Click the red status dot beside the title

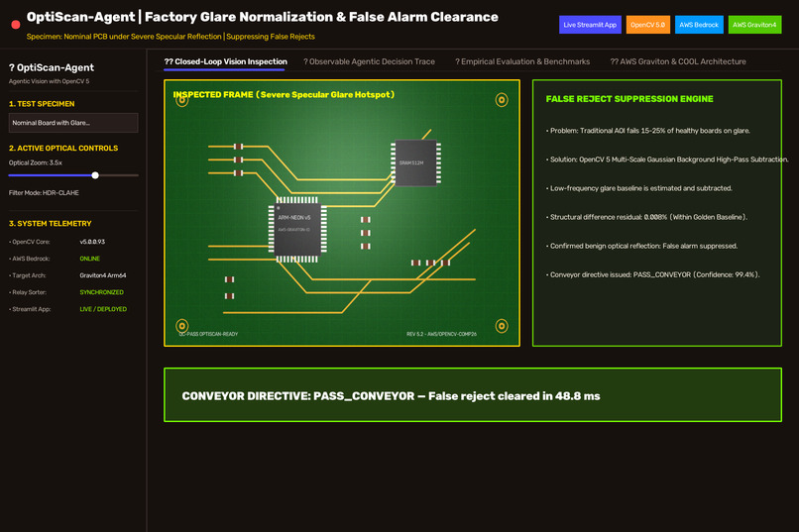pos(16,25)
